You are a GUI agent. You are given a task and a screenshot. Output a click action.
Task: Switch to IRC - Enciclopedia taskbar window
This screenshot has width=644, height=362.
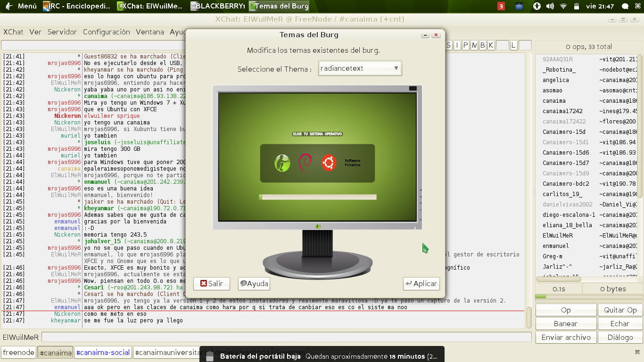pyautogui.click(x=77, y=6)
